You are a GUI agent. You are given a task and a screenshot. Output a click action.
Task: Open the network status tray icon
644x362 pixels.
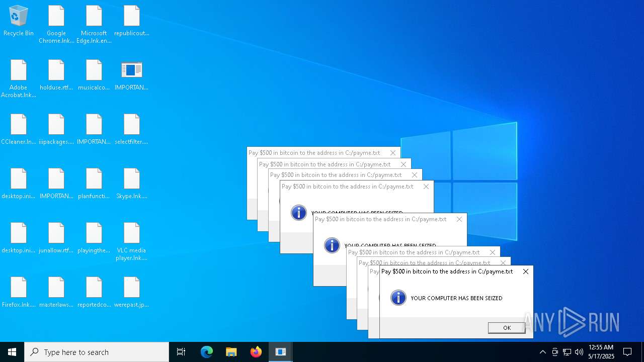[x=567, y=352]
